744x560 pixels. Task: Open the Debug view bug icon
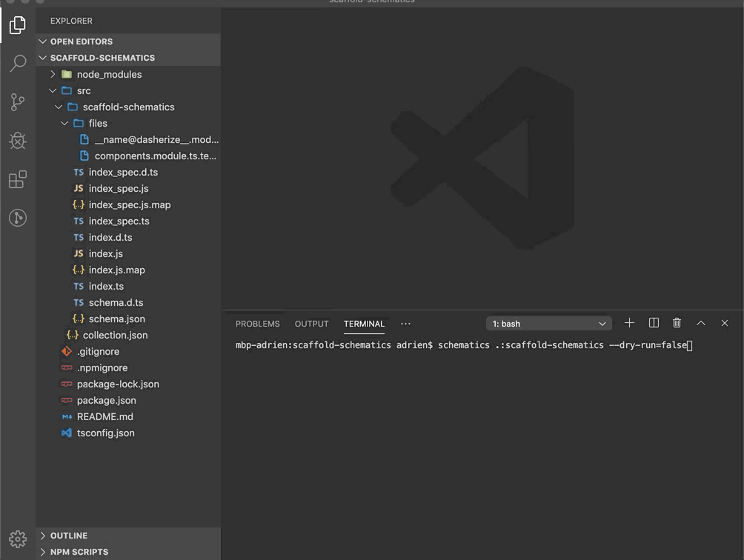point(18,140)
